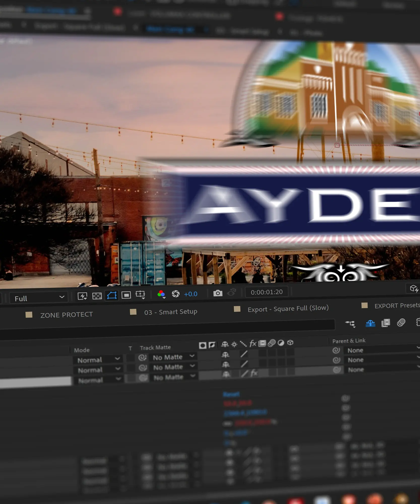Click the inverted matte header icon
This screenshot has height=504, width=420.
coord(212,345)
